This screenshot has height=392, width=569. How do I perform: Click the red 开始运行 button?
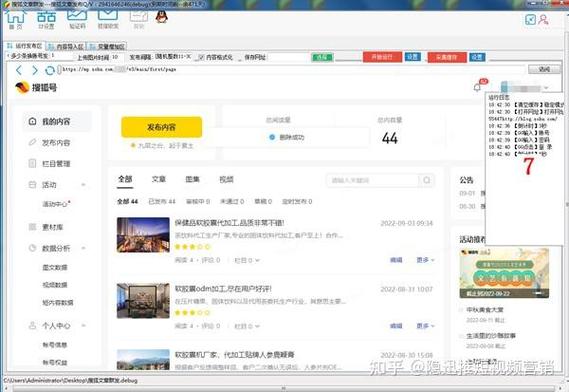tap(382, 57)
